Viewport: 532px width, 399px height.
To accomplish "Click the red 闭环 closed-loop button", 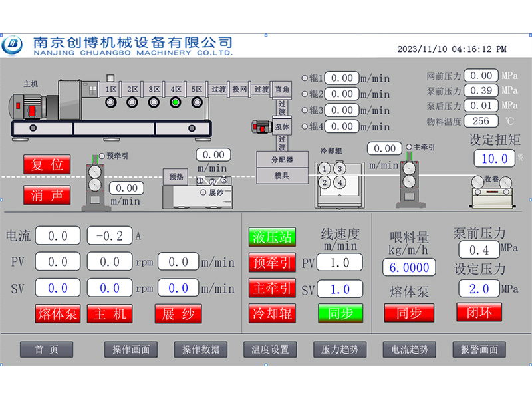I will click(x=479, y=312).
